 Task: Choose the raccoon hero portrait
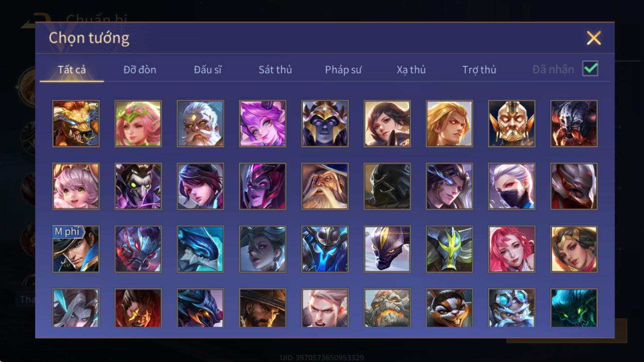pos(450,308)
